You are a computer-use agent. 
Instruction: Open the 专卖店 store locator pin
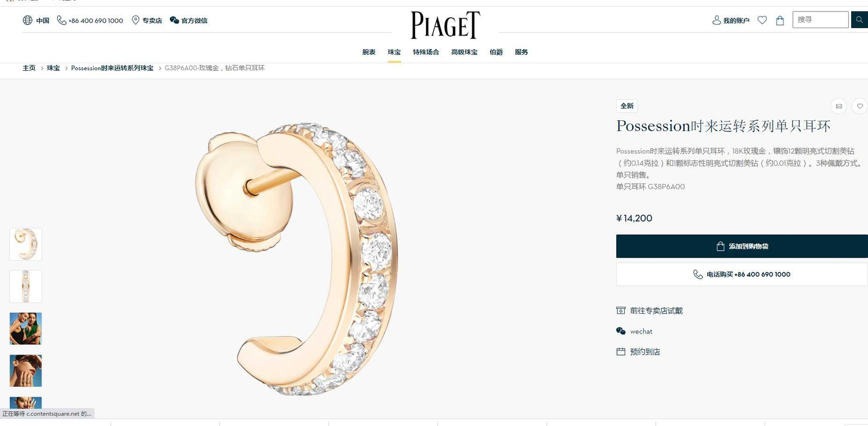[x=136, y=20]
